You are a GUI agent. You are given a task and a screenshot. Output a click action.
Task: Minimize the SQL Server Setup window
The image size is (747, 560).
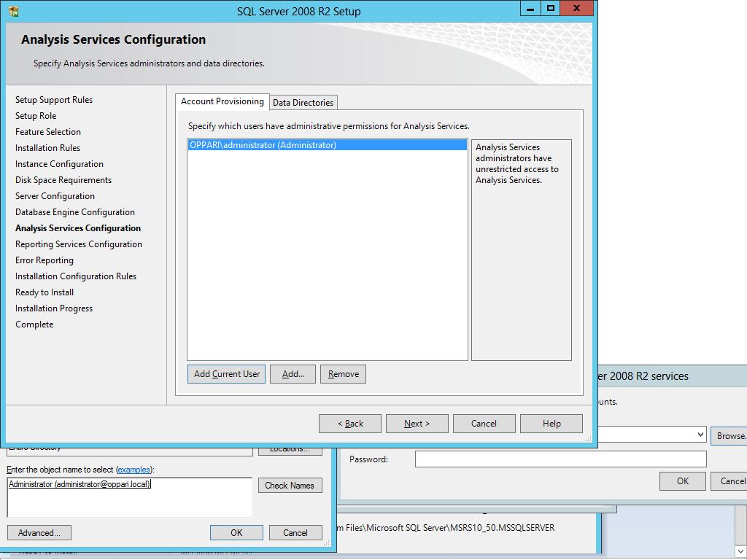pos(530,9)
